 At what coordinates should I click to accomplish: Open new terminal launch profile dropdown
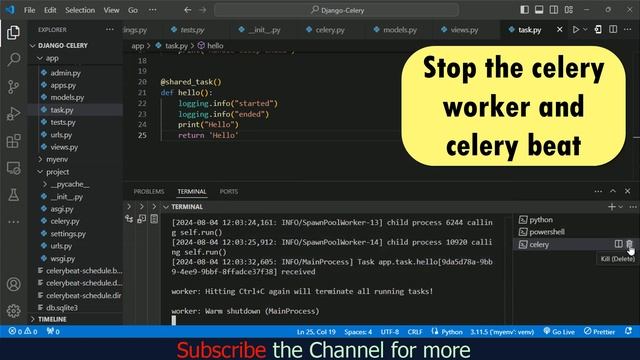(x=620, y=207)
